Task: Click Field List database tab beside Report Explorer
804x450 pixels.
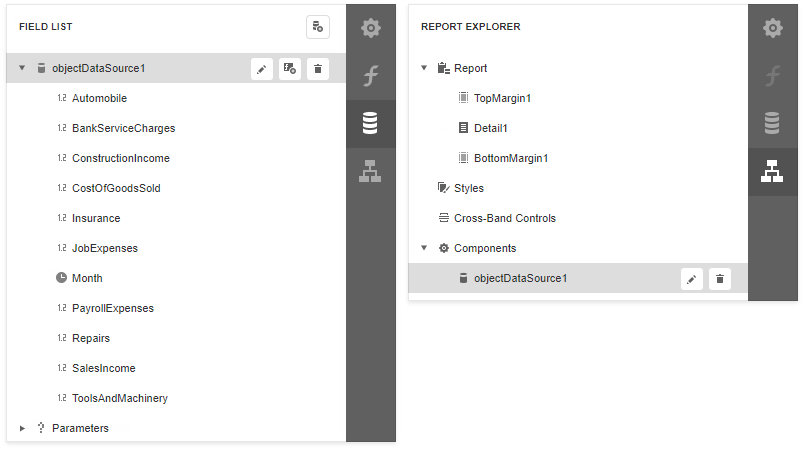Action: click(x=772, y=124)
